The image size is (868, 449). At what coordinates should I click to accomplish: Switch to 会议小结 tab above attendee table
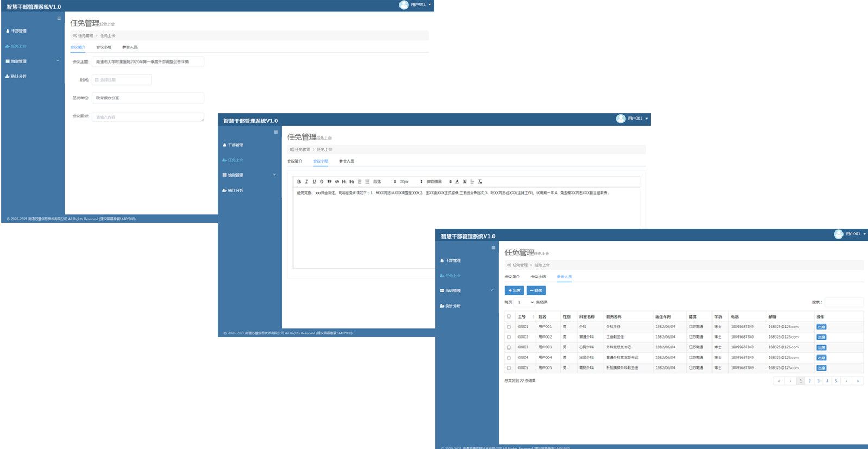click(538, 277)
